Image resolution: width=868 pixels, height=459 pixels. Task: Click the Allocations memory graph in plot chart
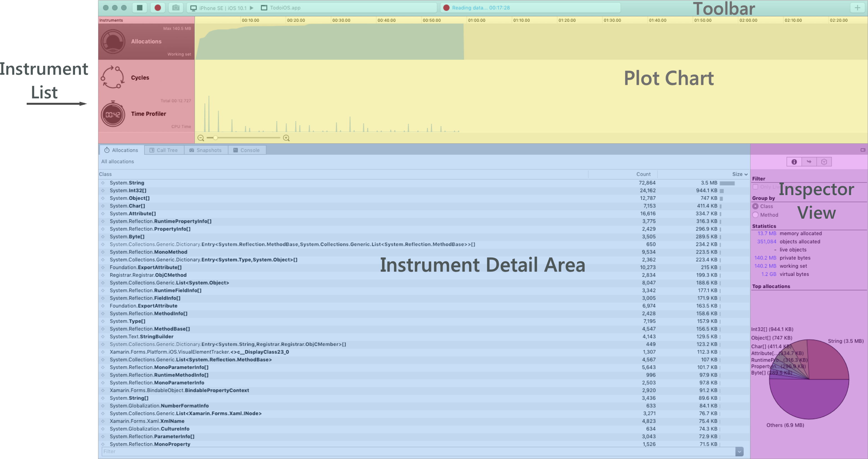[x=330, y=42]
